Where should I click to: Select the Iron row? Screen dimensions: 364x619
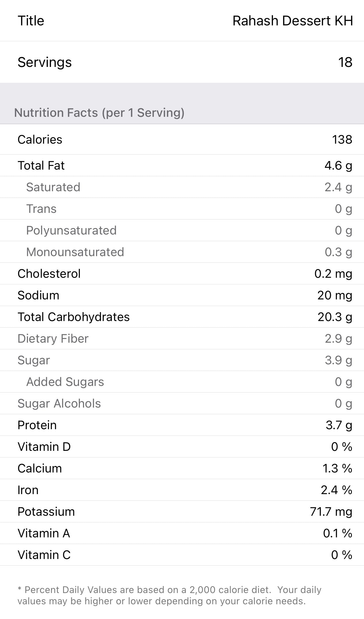coord(182,490)
